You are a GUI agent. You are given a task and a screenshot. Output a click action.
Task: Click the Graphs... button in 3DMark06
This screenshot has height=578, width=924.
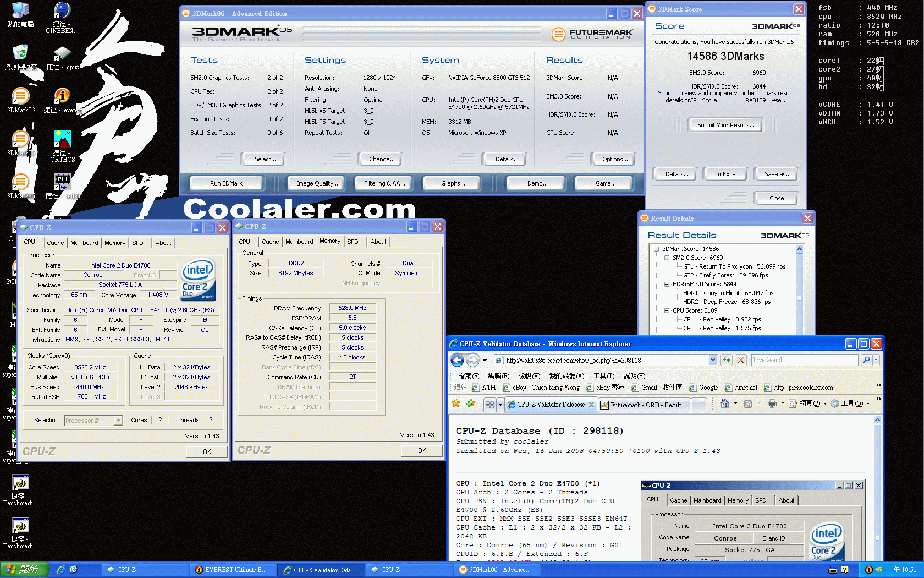click(453, 183)
